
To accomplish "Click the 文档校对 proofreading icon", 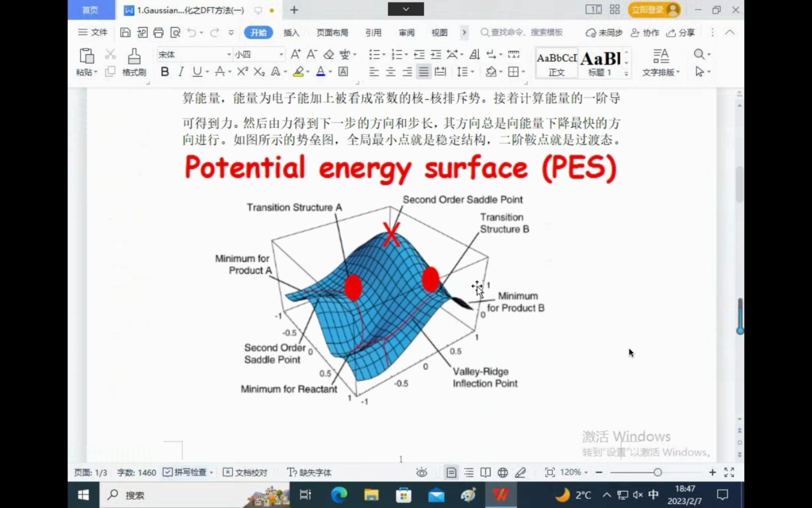I will [x=245, y=472].
